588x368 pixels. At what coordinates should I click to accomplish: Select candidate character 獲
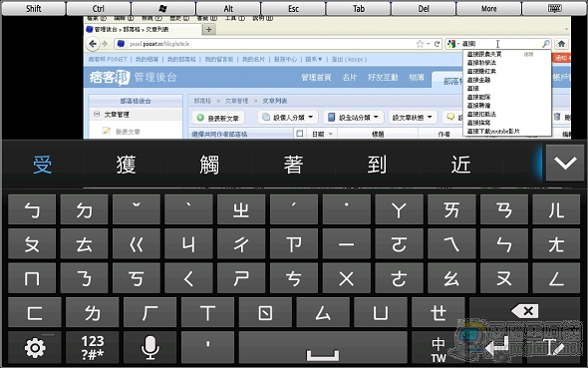tap(126, 165)
